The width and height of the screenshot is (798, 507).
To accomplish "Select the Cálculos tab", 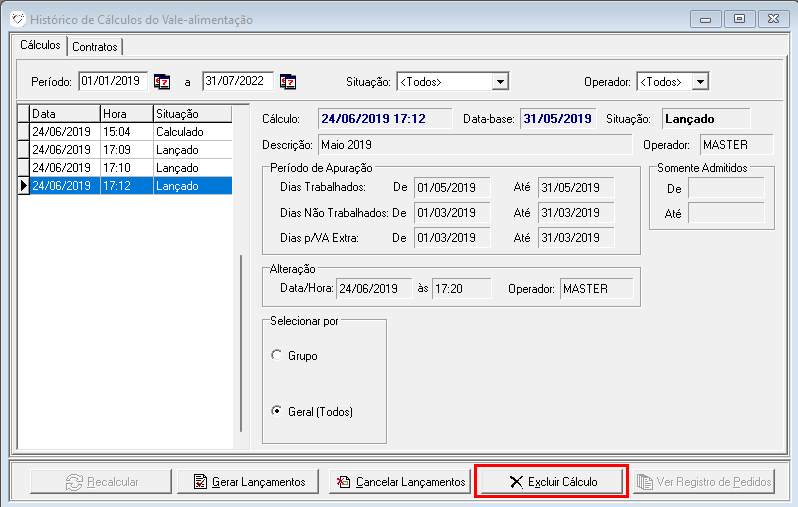I will (x=41, y=46).
